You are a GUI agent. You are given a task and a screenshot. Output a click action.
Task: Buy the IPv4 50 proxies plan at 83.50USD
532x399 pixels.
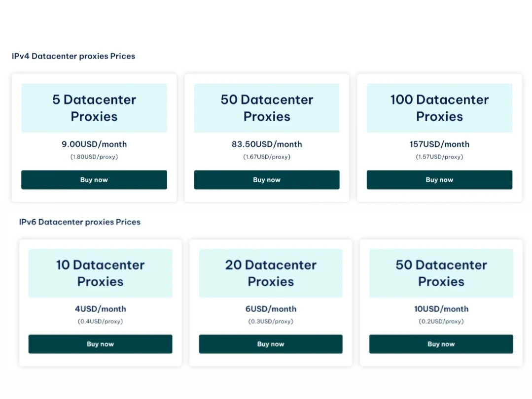266,180
